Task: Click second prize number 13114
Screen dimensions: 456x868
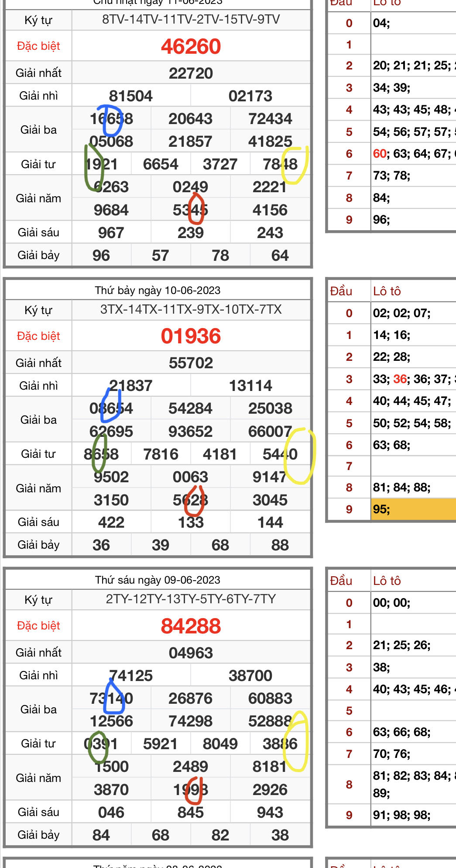Action: click(250, 385)
